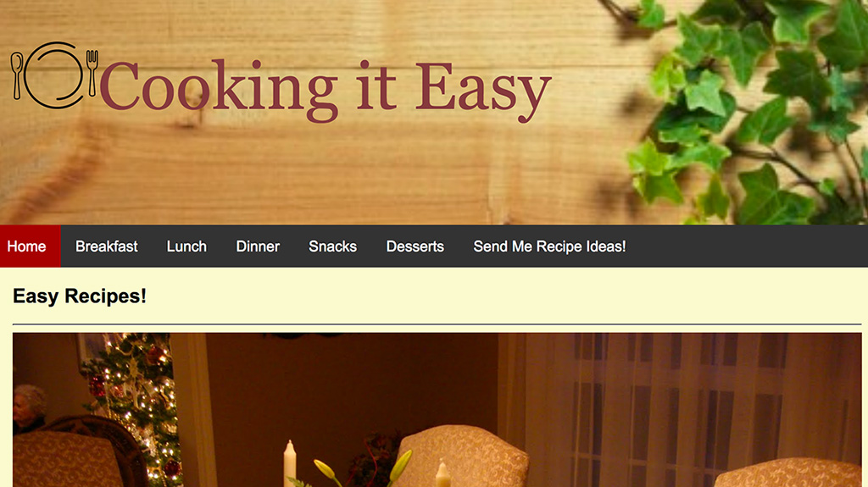Click the Easy Recipes! heading
This screenshot has height=487, width=868.
[80, 296]
